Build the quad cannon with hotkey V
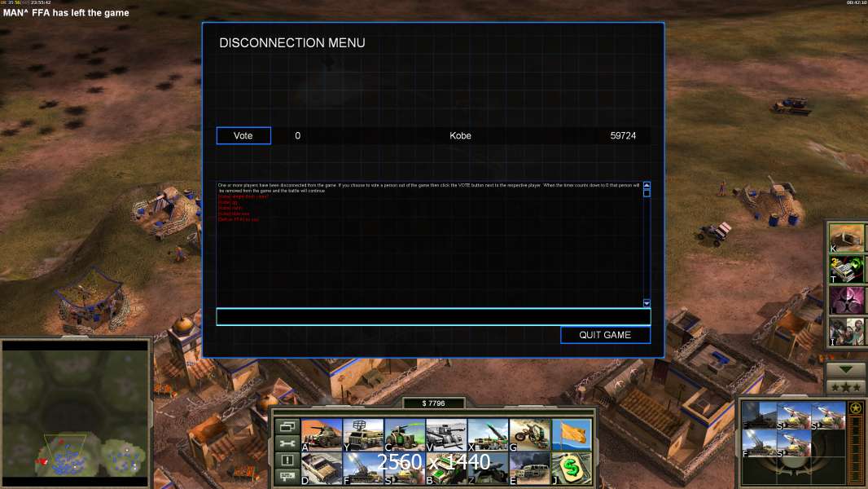This screenshot has width=868, height=489. pyautogui.click(x=446, y=434)
